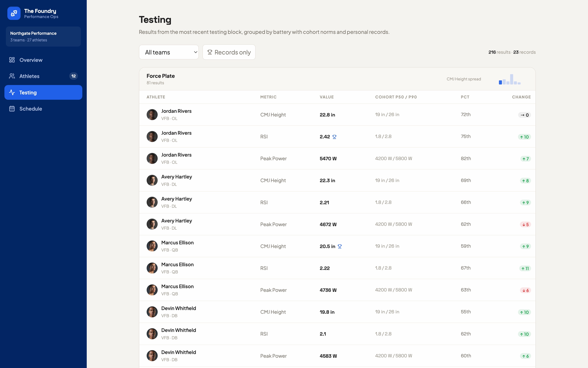Click the PCT column header

[x=465, y=97]
